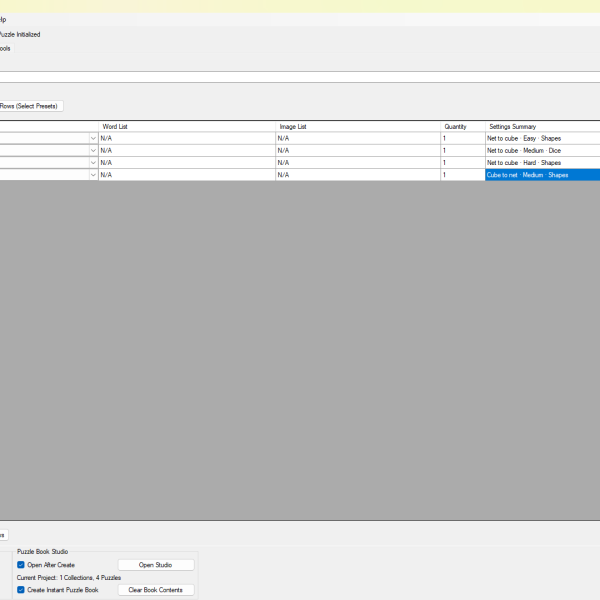Click Clear Book Contents button
The image size is (600, 600).
(156, 590)
